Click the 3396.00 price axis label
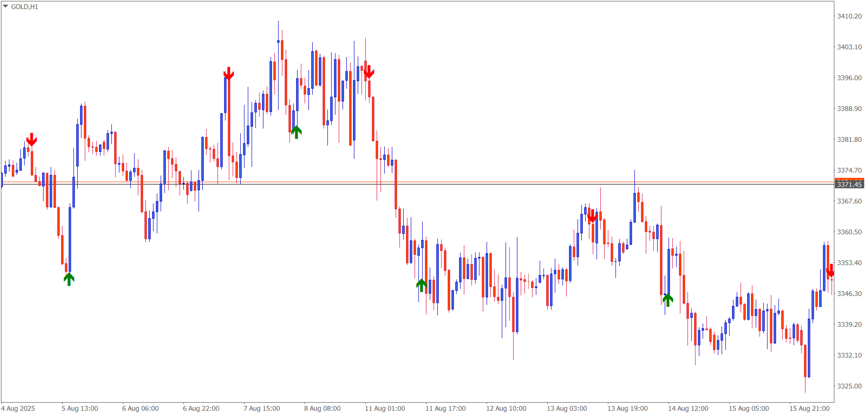The image size is (868, 415). (849, 78)
